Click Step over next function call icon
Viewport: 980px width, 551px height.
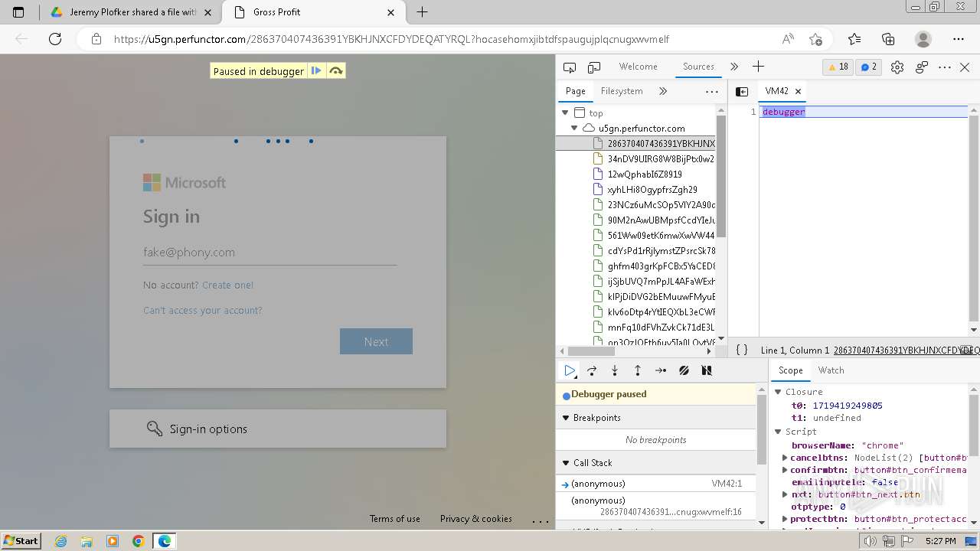tap(592, 370)
